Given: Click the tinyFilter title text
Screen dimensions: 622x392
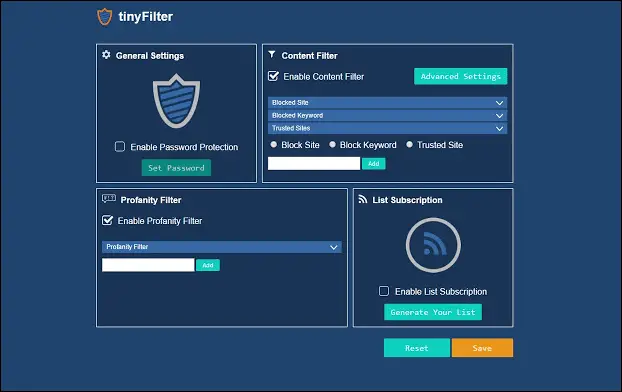Looking at the screenshot, I should point(146,17).
